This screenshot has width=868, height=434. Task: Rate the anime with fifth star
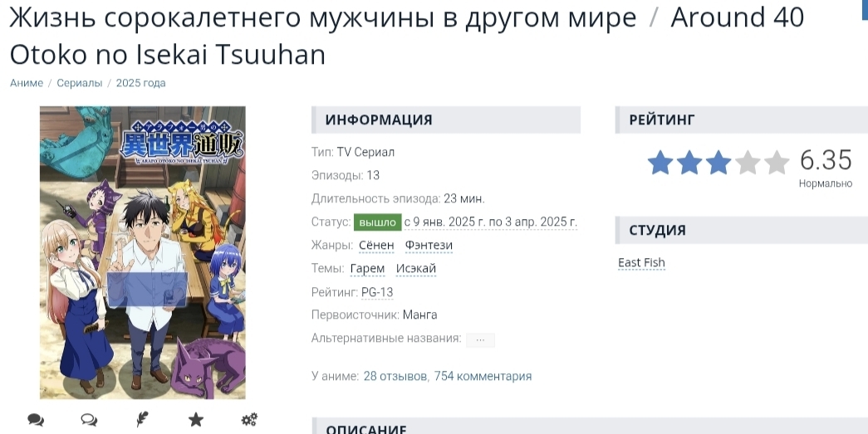(x=777, y=163)
